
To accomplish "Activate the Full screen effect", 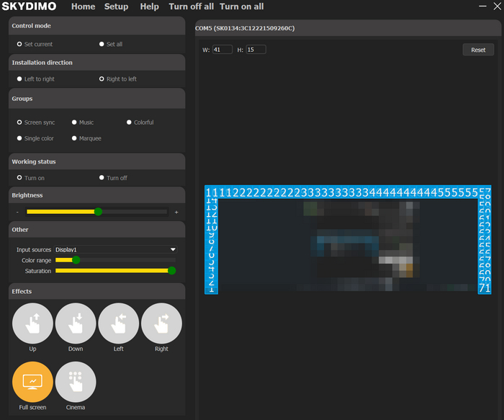I will pos(32,382).
